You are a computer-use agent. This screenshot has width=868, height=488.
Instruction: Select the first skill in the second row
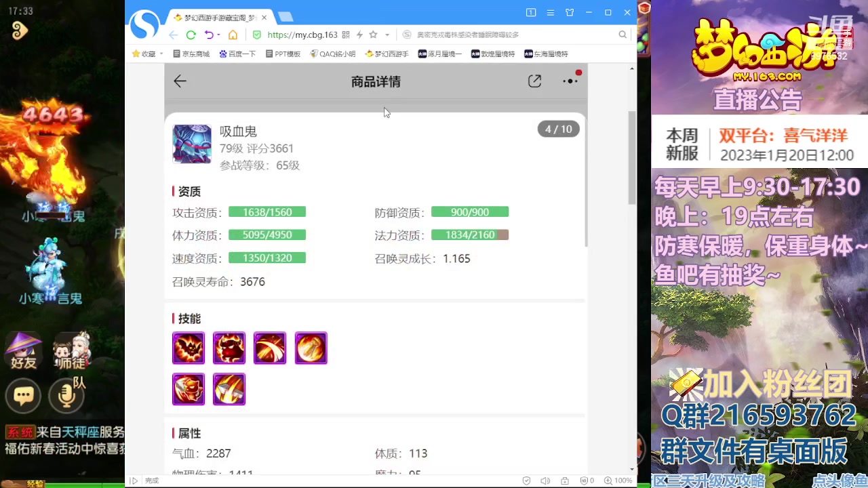(x=189, y=389)
